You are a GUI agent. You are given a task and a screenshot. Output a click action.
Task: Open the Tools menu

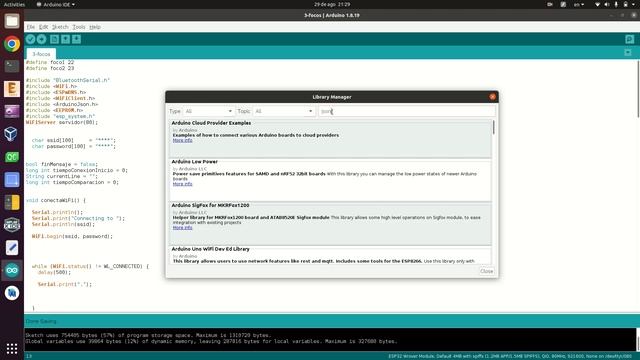[79, 27]
